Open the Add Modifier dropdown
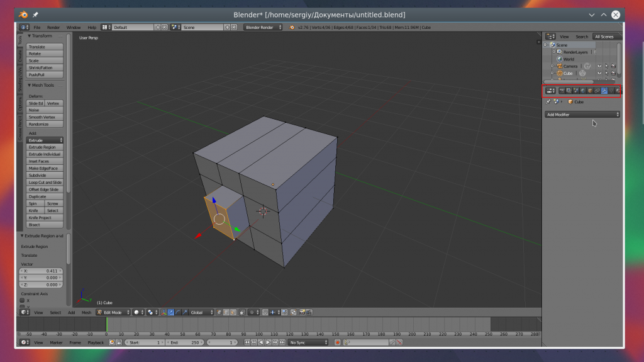This screenshot has width=644, height=362. click(582, 115)
